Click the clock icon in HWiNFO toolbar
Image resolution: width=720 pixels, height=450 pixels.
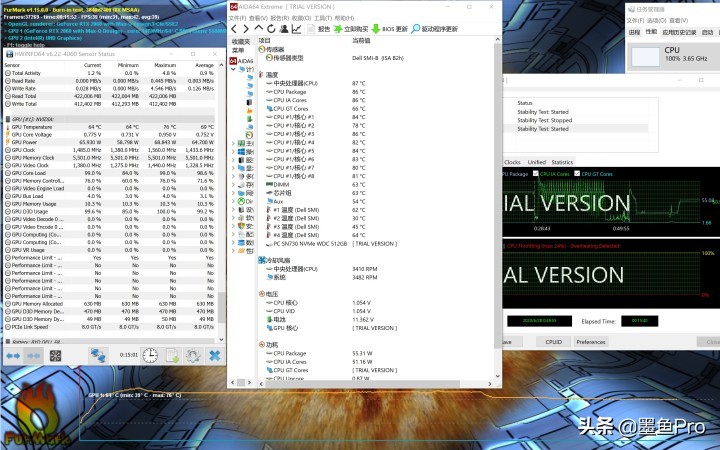click(150, 355)
